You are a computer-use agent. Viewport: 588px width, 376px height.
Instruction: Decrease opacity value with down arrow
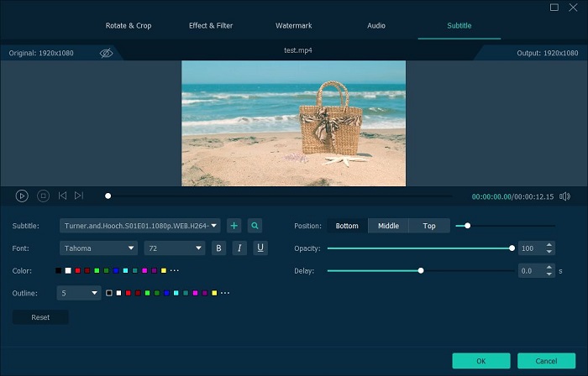549,251
